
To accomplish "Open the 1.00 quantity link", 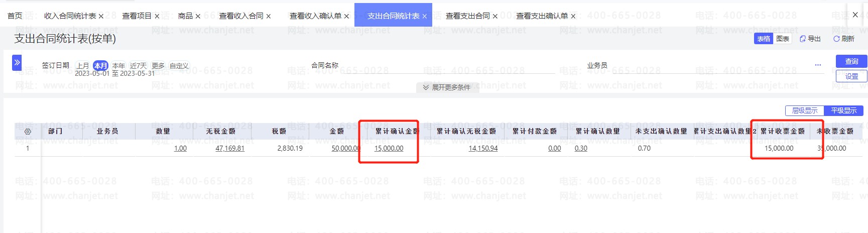I will (180, 148).
